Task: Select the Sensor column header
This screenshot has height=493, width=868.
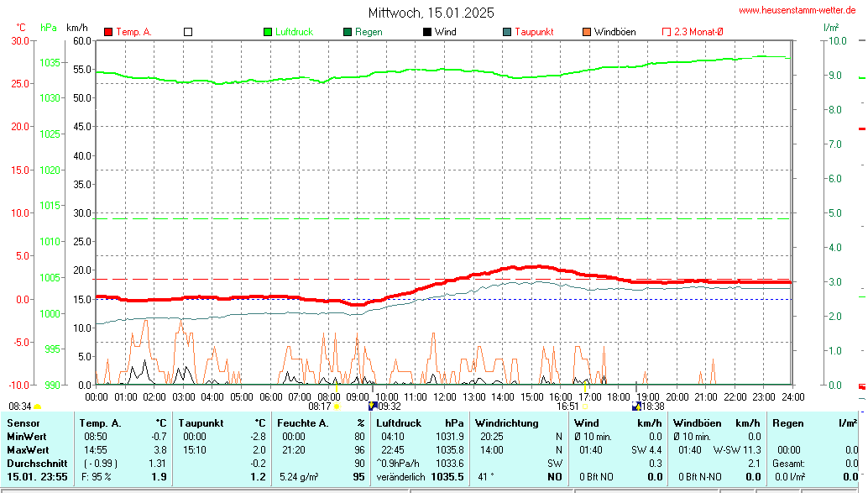Action: click(24, 422)
